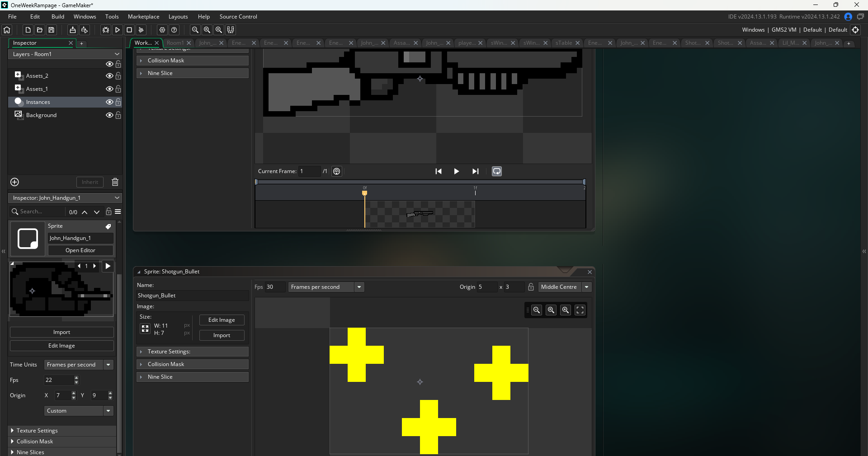Expand Texture Settings in the Shotgun_Bullet editor

pos(193,352)
